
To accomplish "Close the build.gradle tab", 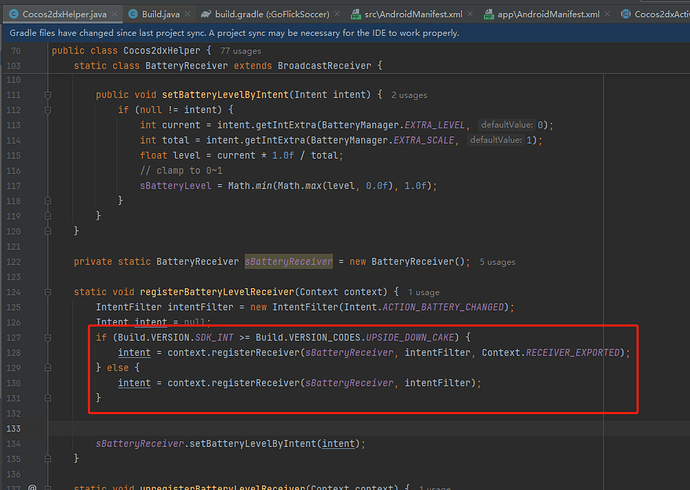I will (x=337, y=15).
